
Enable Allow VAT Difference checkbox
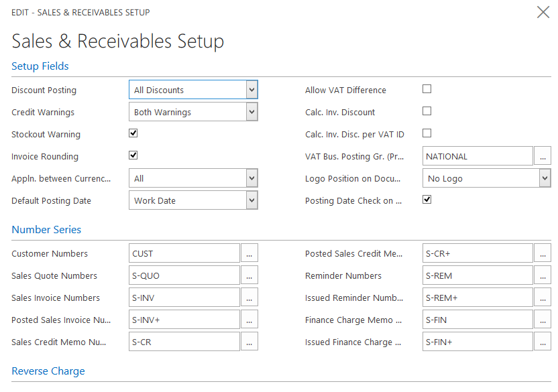pyautogui.click(x=427, y=89)
